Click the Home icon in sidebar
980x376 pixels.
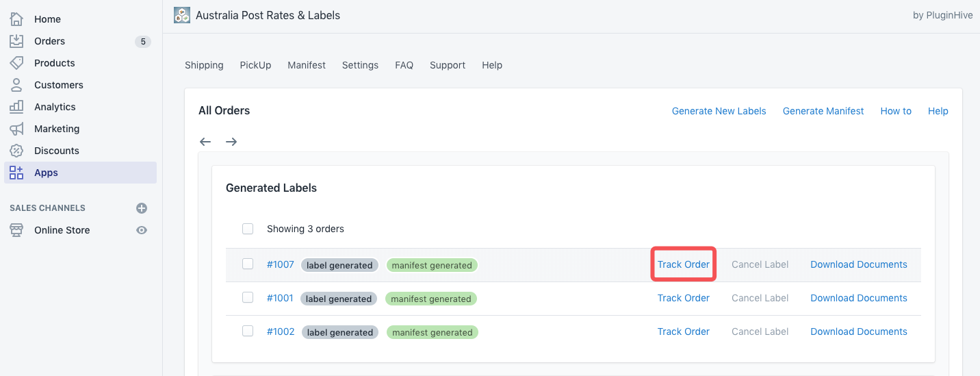pyautogui.click(x=16, y=19)
